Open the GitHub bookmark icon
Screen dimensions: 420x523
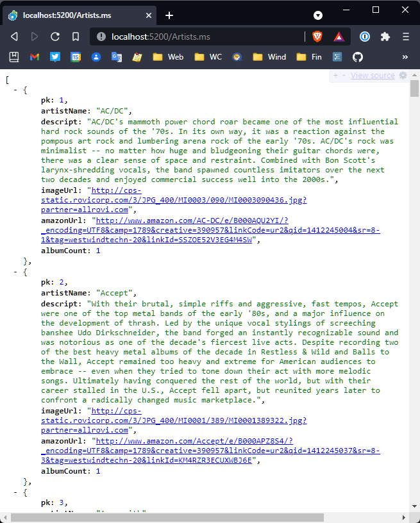(x=358, y=57)
